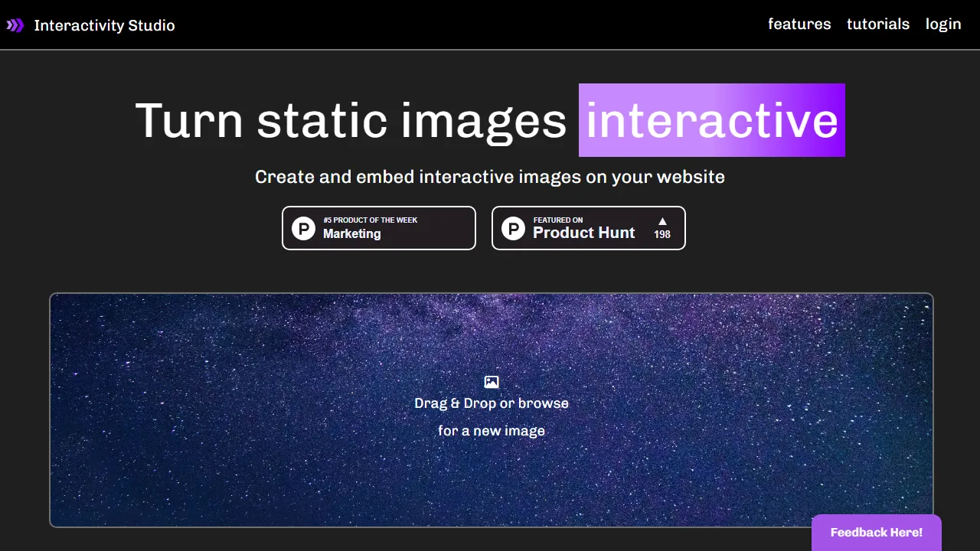The image size is (980, 551).
Task: Click the login link in the top bar
Action: pyautogui.click(x=943, y=24)
